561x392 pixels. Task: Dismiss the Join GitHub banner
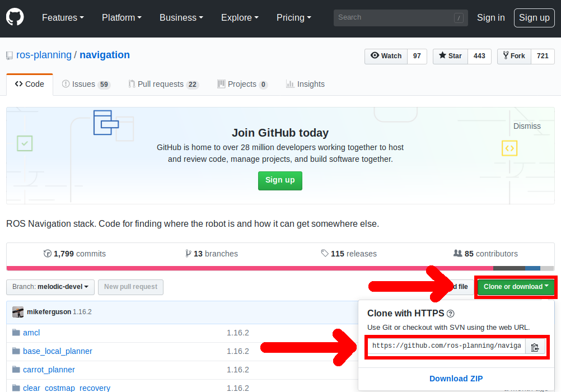527,126
